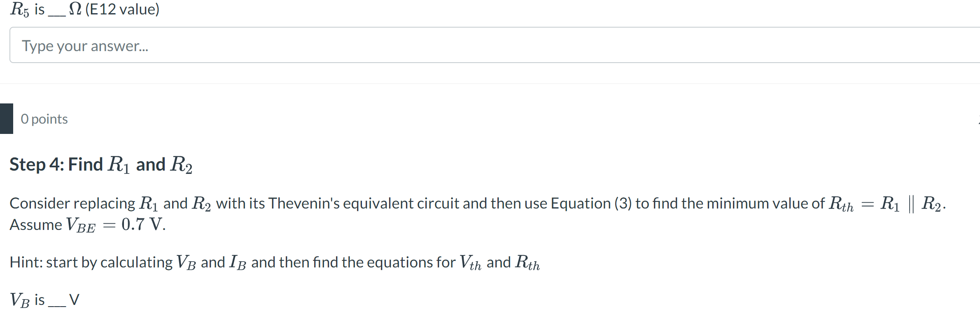This screenshot has height=314, width=980.
Task: Click the VB is __ V prompt
Action: (43, 299)
